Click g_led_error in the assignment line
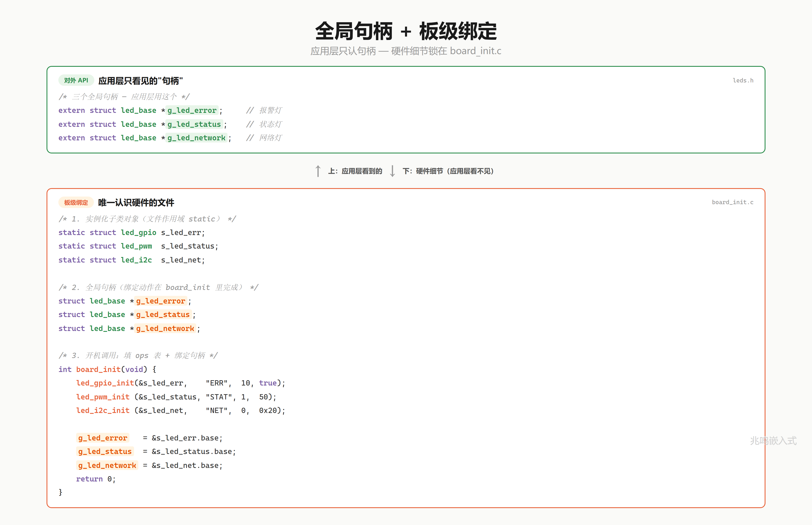Image resolution: width=812 pixels, height=525 pixels. tap(103, 438)
